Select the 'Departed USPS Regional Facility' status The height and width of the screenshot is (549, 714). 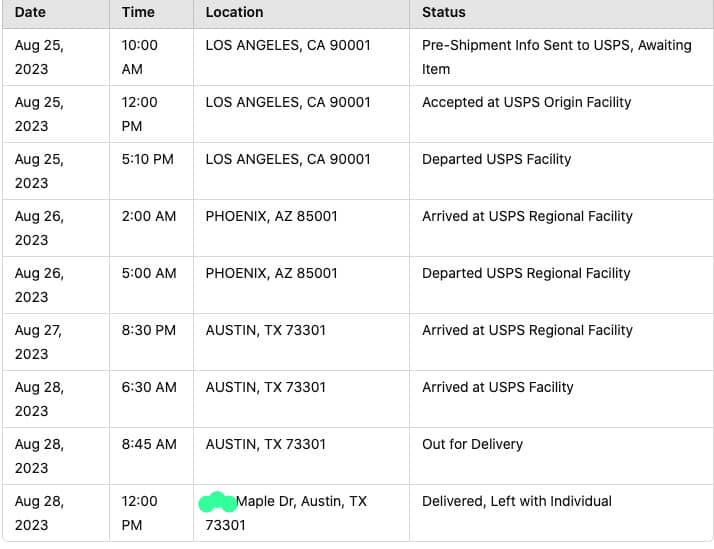click(526, 273)
